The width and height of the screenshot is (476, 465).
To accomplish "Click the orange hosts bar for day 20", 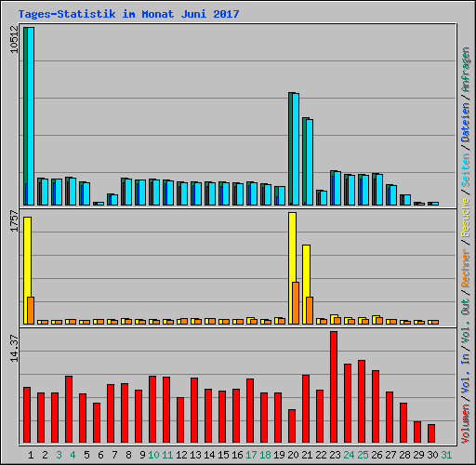I will 296,303.
